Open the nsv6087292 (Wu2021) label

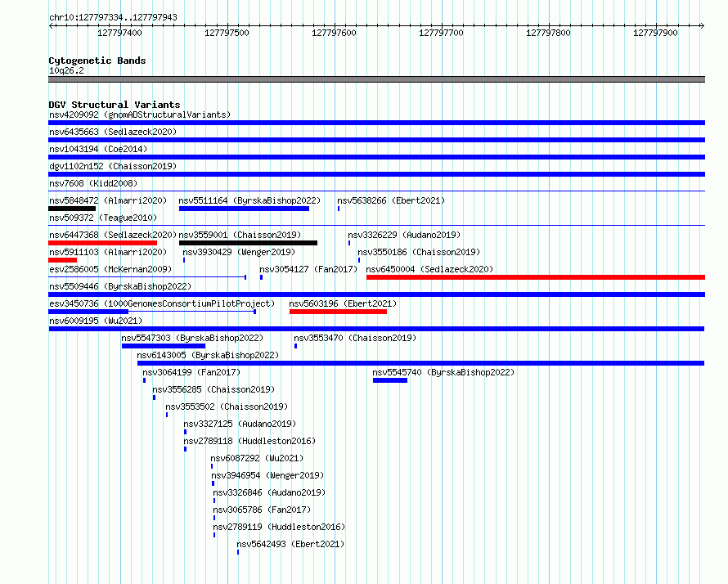pos(257,458)
